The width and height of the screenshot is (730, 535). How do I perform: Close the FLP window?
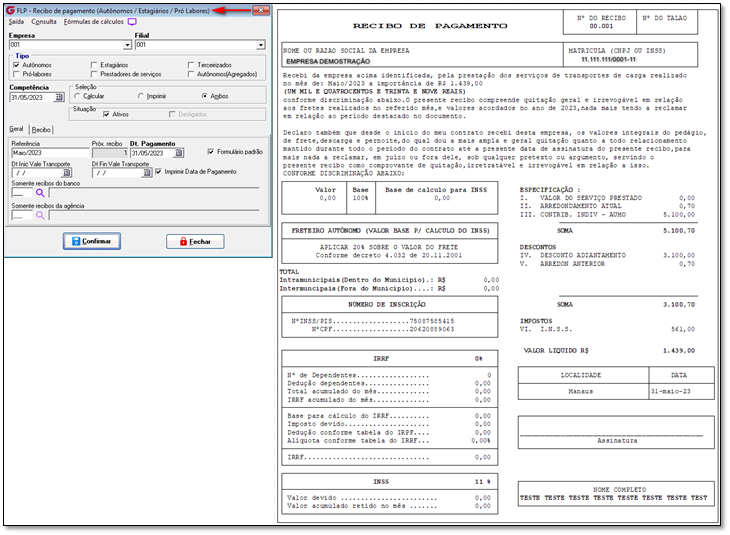tap(261, 10)
